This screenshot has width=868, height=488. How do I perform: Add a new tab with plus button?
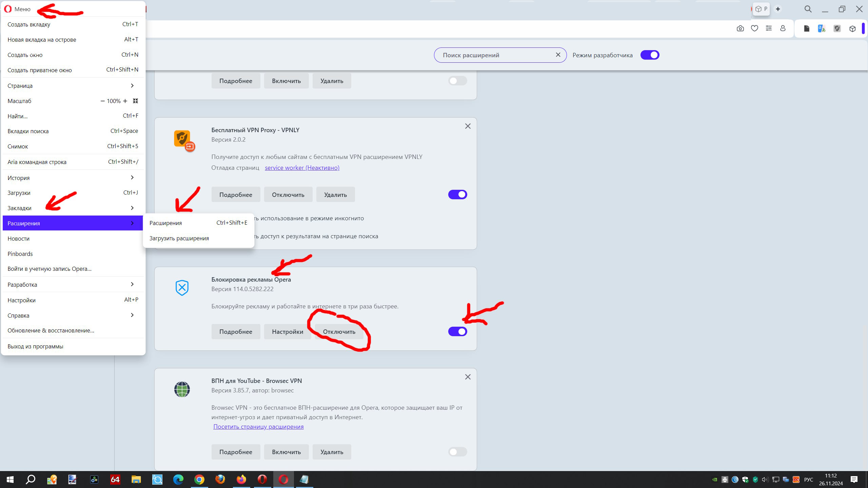click(x=778, y=9)
